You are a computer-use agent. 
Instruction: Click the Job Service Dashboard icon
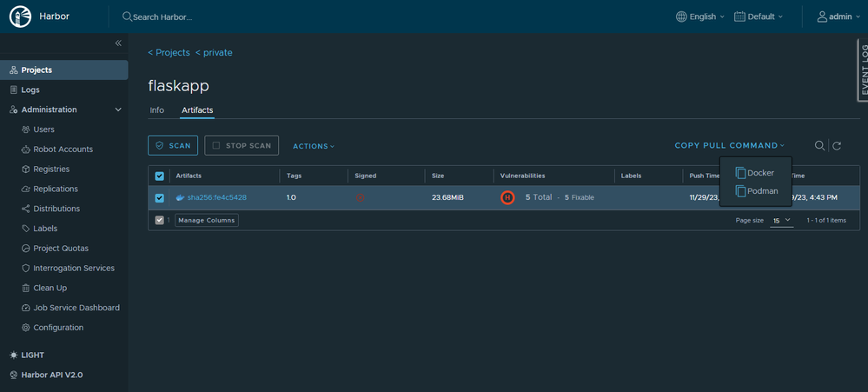point(25,308)
